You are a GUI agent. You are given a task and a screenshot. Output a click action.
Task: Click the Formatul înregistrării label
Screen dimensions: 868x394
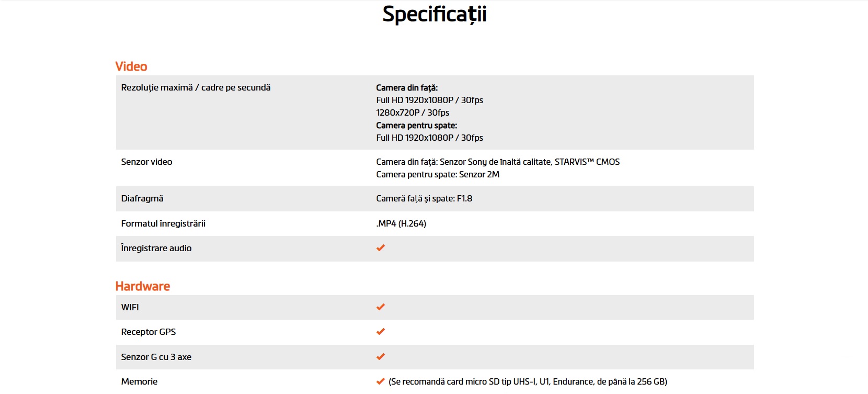pos(163,224)
